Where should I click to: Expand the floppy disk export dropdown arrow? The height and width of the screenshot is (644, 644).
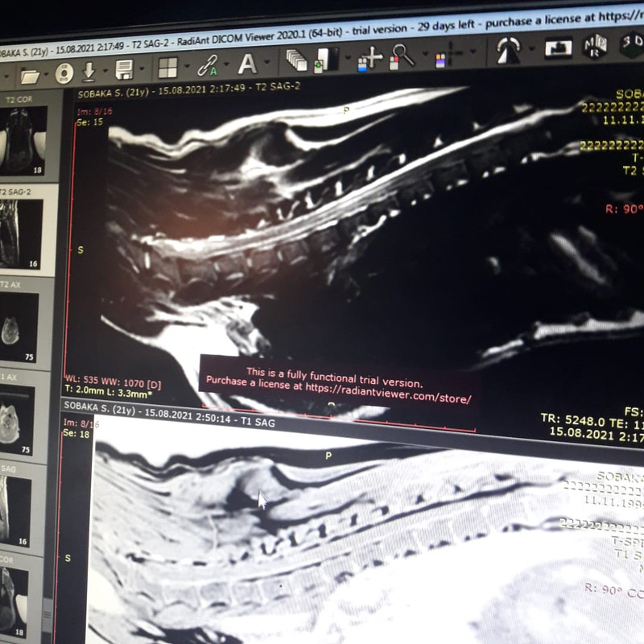click(x=142, y=68)
